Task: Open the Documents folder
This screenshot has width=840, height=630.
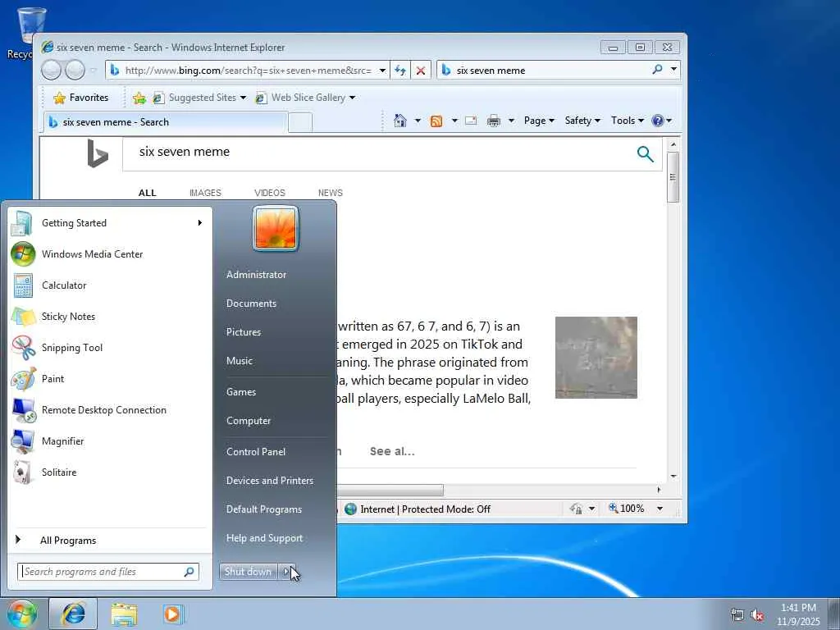Action: pos(251,304)
